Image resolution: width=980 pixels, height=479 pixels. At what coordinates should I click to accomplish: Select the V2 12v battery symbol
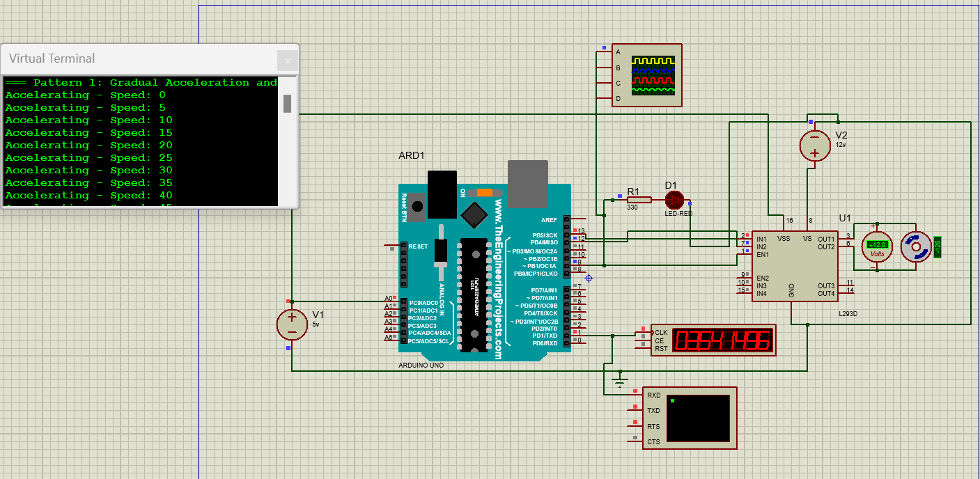coord(814,146)
